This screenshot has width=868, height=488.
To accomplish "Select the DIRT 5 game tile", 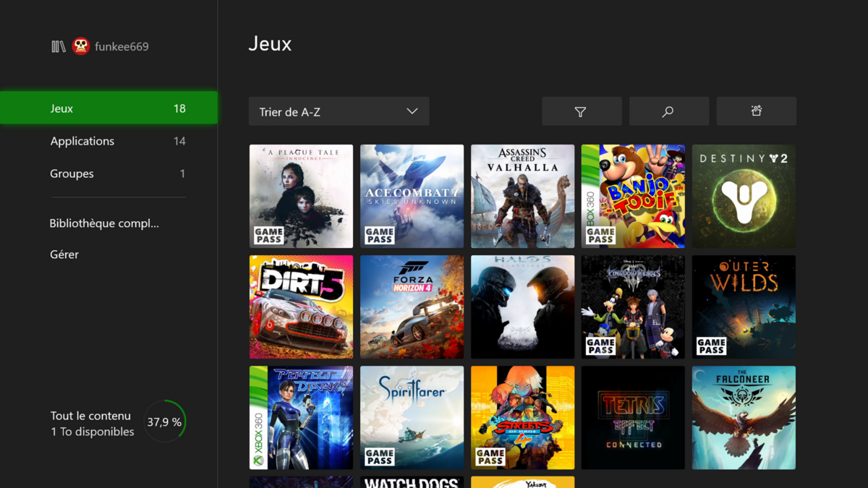I will [302, 307].
